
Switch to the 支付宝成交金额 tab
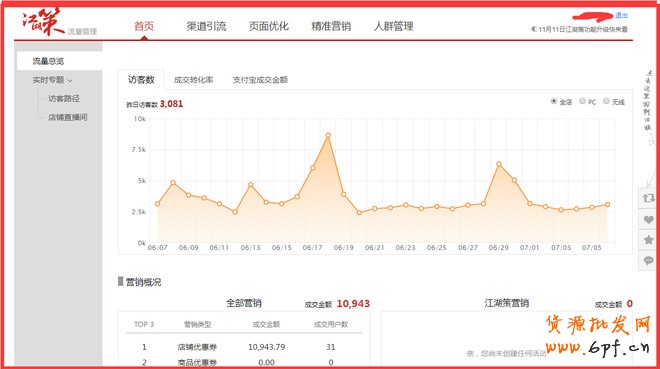point(260,80)
